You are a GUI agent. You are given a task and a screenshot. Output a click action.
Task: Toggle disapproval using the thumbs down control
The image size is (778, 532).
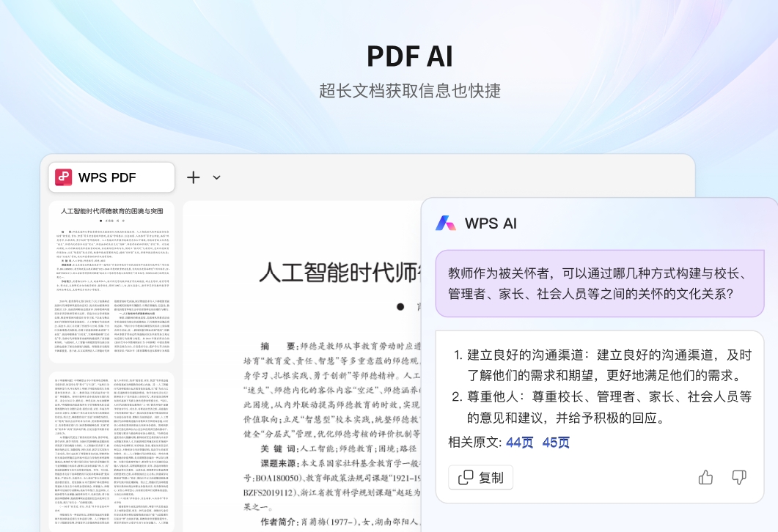point(738,477)
